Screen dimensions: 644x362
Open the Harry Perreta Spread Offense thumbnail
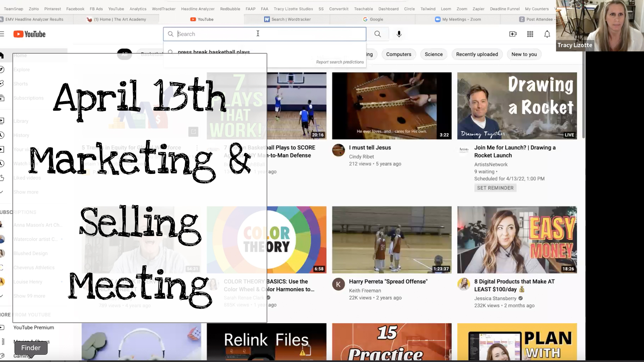pos(391,240)
